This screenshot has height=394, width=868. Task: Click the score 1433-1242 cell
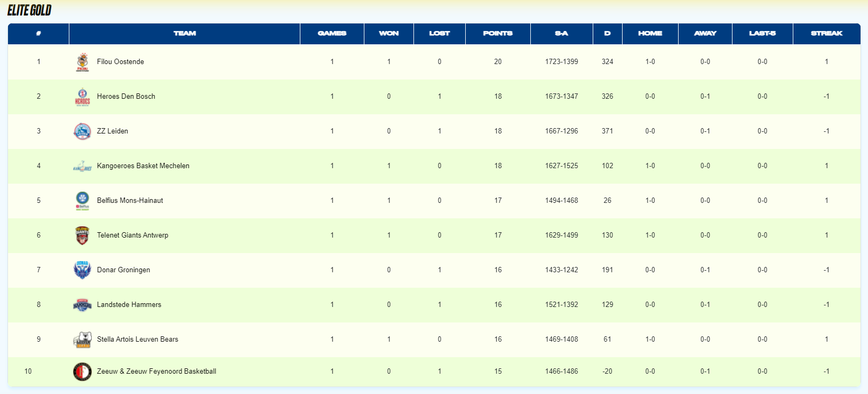point(562,270)
